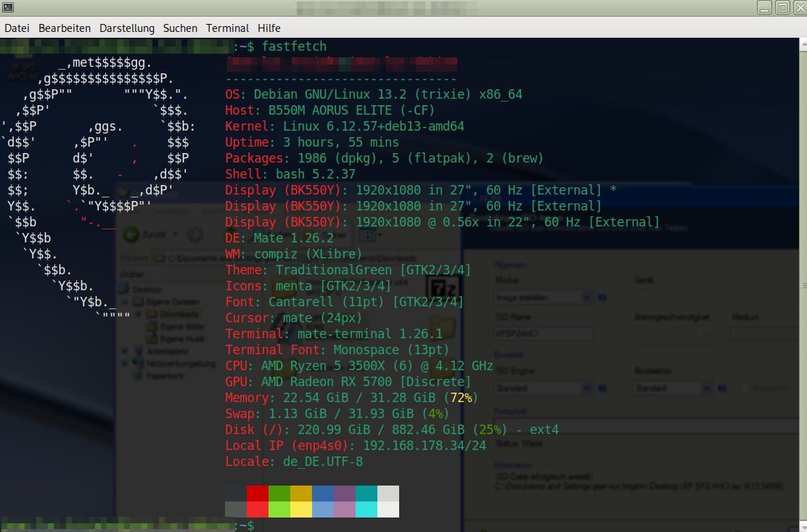This screenshot has height=532, width=807.
Task: Click the 'Icons: menta' line
Action: [308, 286]
